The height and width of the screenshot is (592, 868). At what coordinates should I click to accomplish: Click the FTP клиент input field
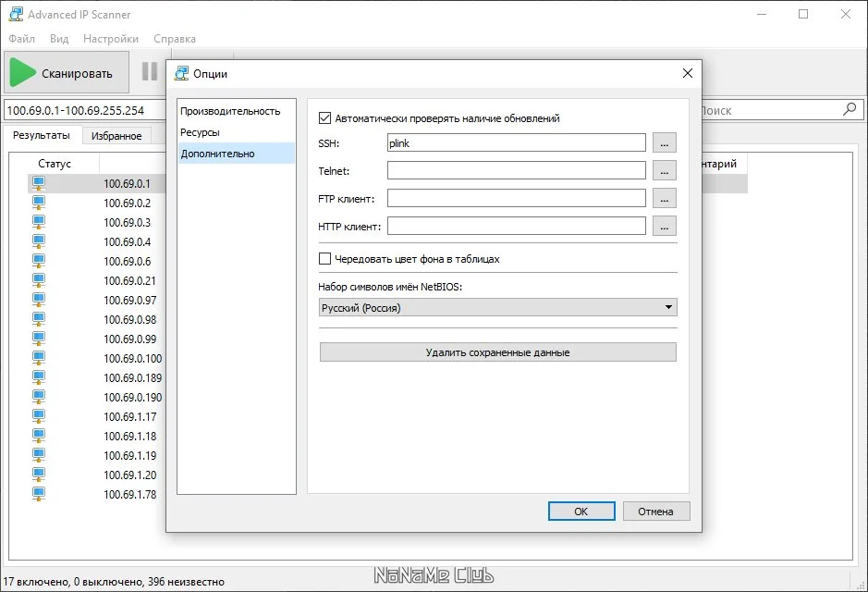(517, 198)
